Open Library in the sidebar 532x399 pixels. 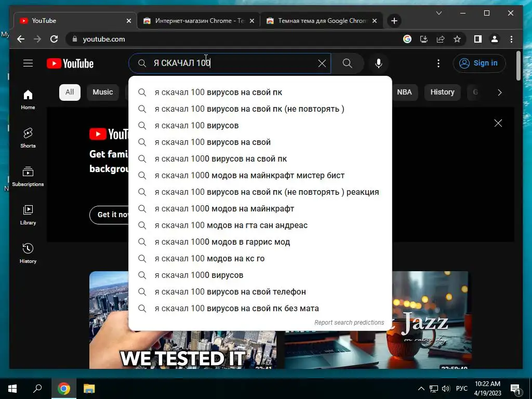[28, 215]
